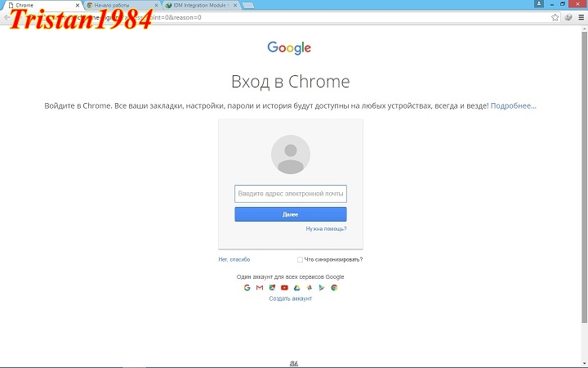Screen dimensions: 588x368
Task: Open the 'Создать аккаунт' link
Action: coord(291,298)
